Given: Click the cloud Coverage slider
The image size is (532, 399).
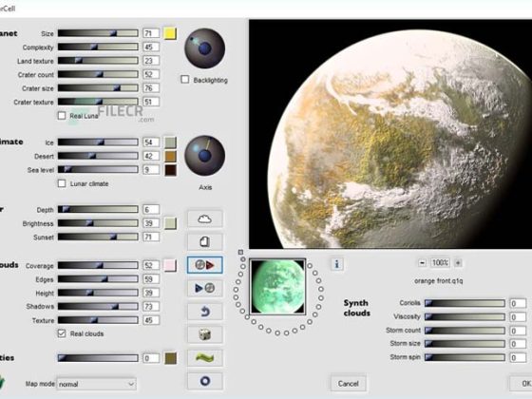Looking at the screenshot, I should pyautogui.click(x=98, y=265).
